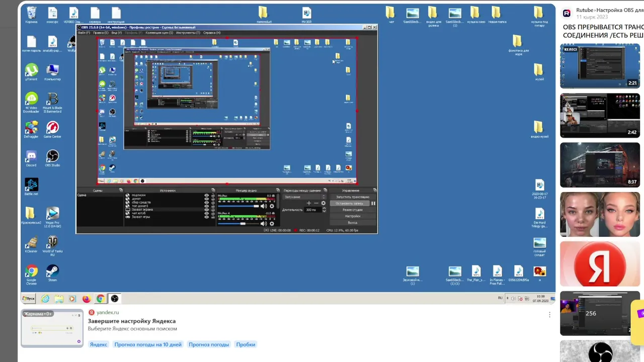
Task: Click the Выход button in OBS
Action: click(353, 223)
